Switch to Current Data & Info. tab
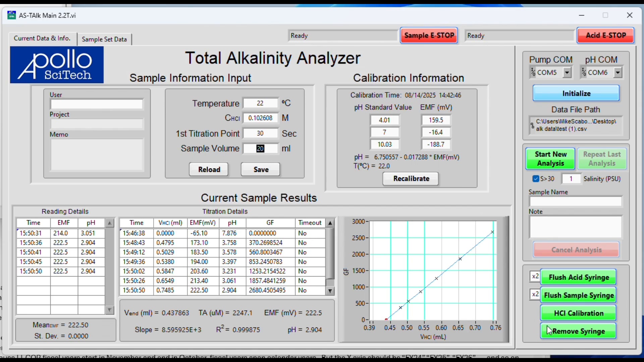This screenshot has width=644, height=362. 42,38
